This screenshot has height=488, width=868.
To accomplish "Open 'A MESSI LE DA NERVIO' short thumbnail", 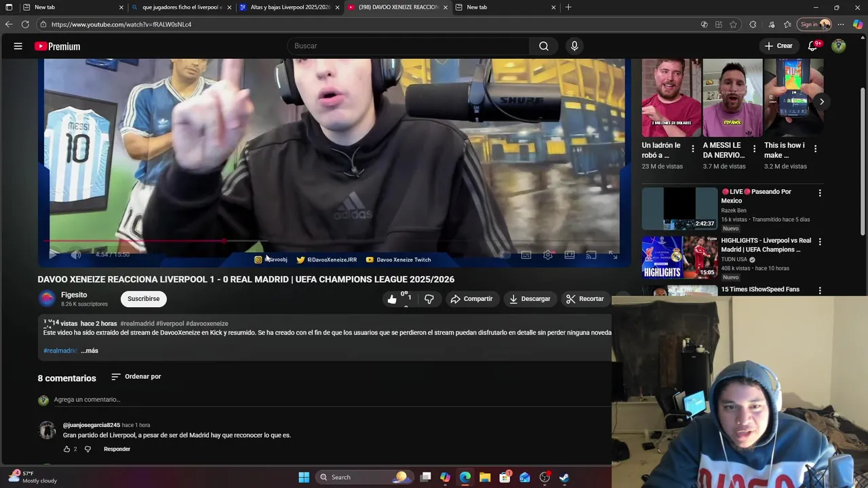I will [x=732, y=98].
